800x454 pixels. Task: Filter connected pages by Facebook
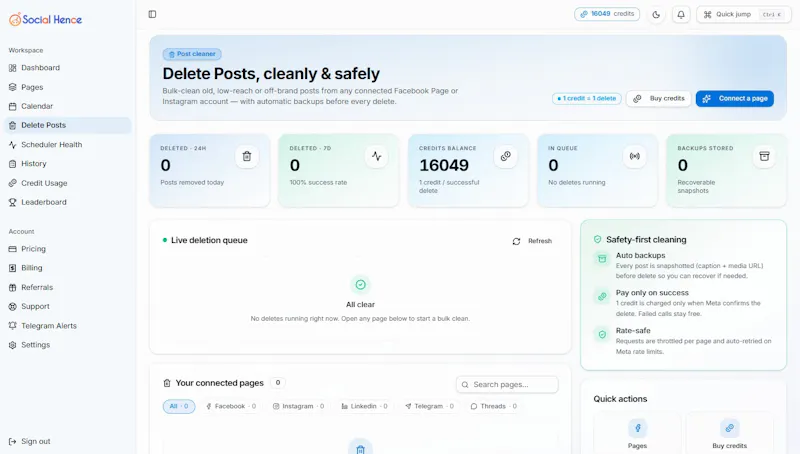[x=231, y=406]
